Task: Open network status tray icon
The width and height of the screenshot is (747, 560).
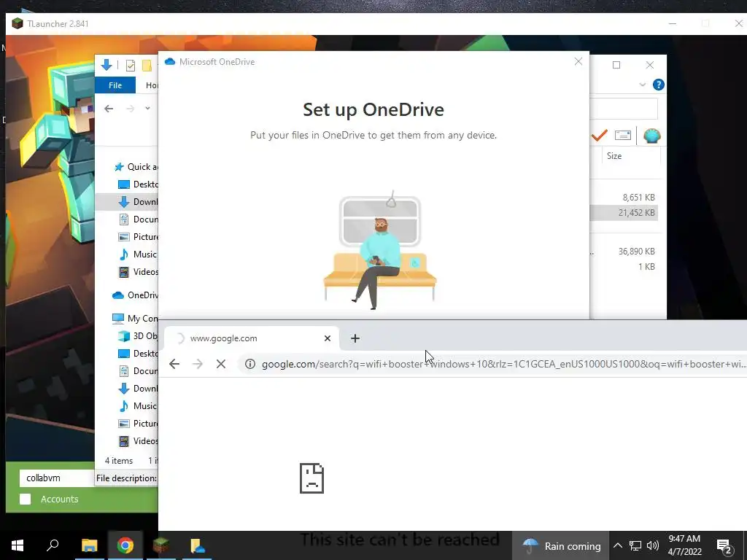Action: [635, 545]
